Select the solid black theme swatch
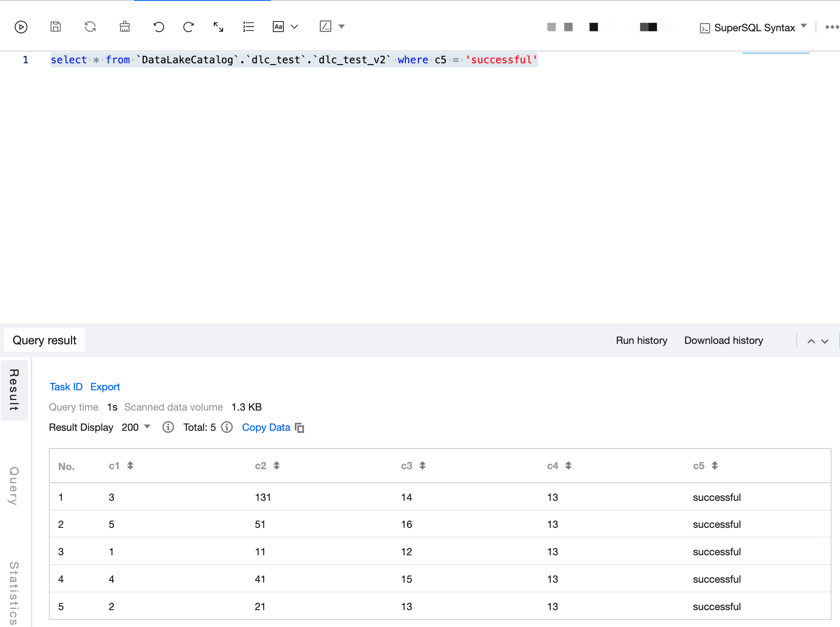Image resolution: width=840 pixels, height=627 pixels. pos(594,27)
